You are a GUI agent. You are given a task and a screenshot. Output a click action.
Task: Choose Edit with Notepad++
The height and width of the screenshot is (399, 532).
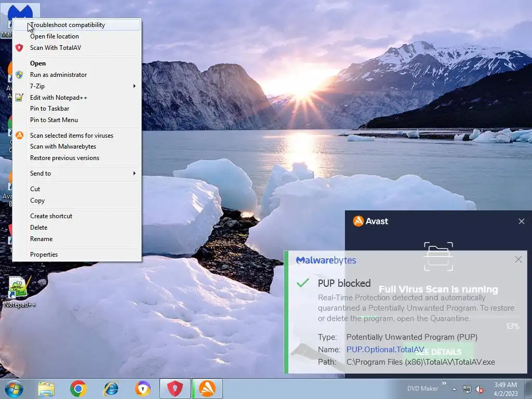[x=77, y=98]
